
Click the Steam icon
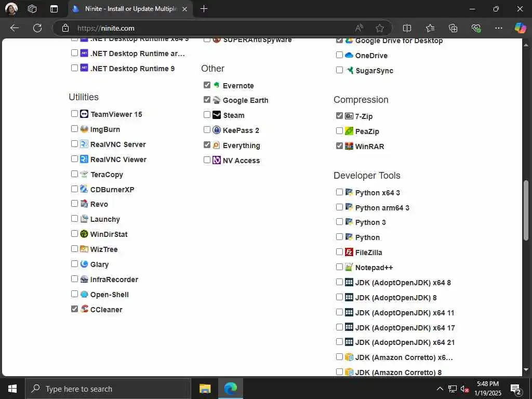217,115
